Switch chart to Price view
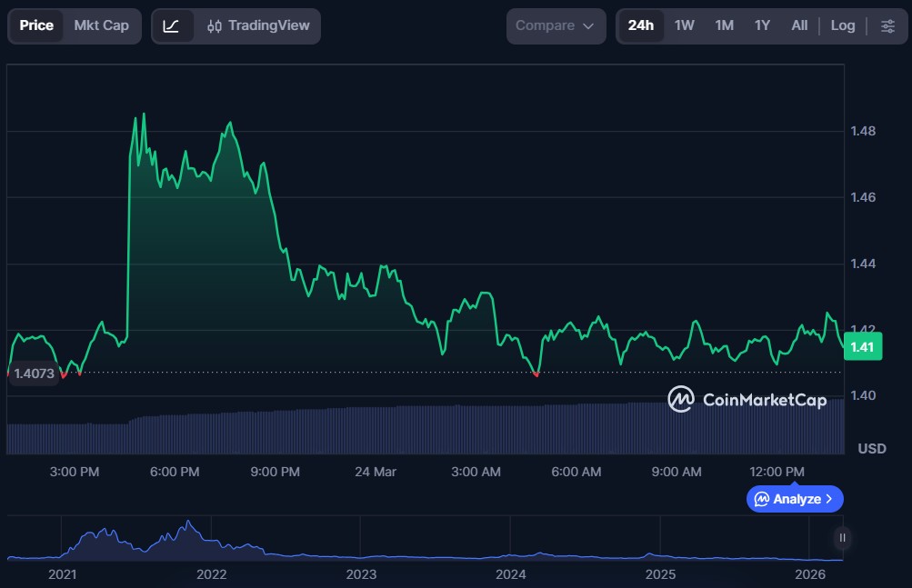 point(36,25)
